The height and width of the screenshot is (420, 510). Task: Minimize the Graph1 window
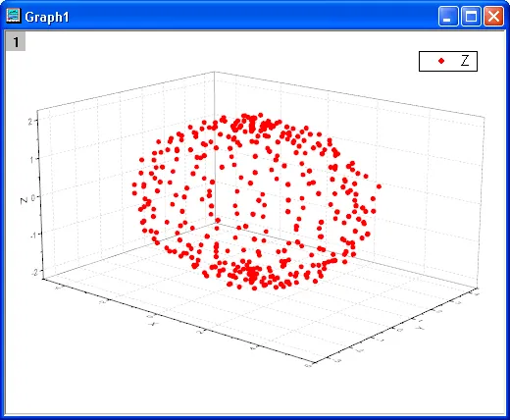click(x=448, y=16)
